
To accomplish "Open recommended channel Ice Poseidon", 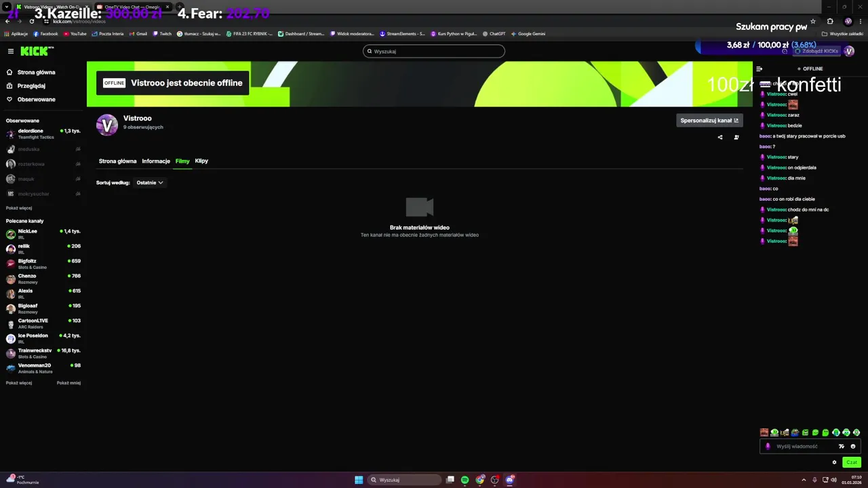I will click(43, 338).
